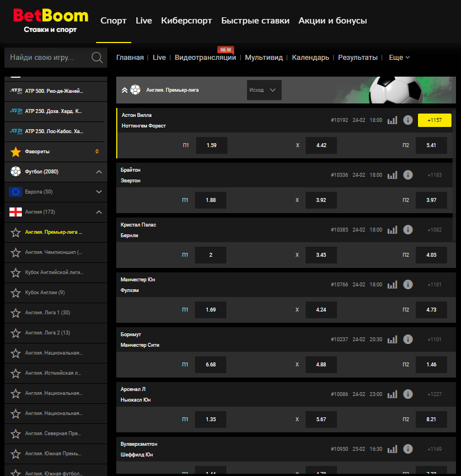Open the Спорт top tab
The height and width of the screenshot is (476, 461).
pyautogui.click(x=113, y=21)
